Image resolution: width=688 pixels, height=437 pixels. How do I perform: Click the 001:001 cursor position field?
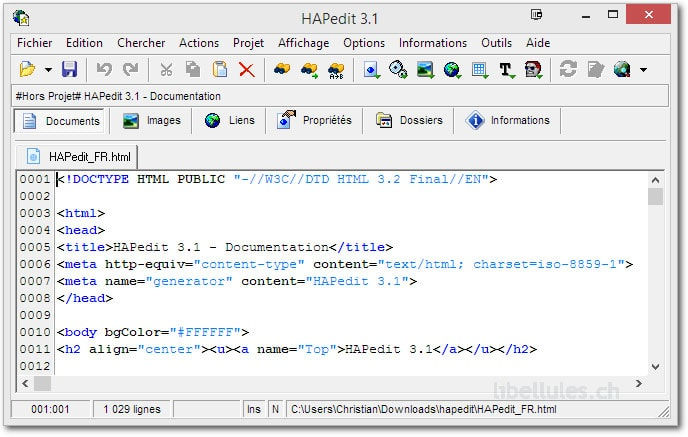pyautogui.click(x=50, y=409)
